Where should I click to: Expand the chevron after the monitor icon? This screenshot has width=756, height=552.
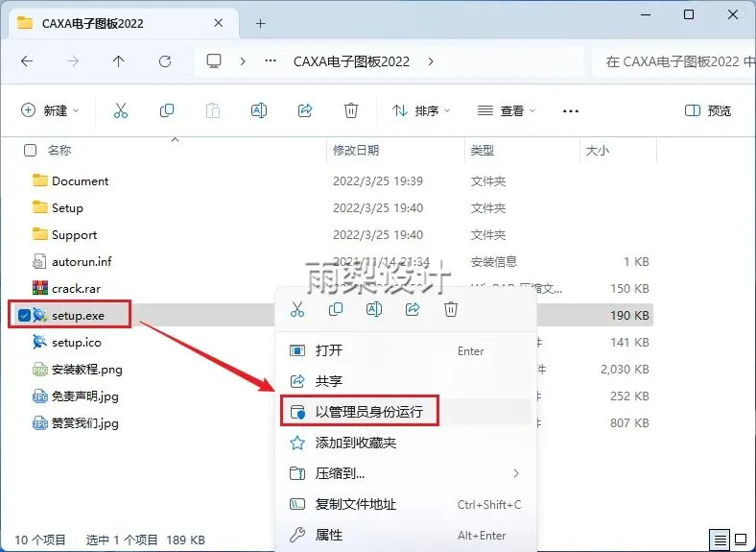point(243,61)
